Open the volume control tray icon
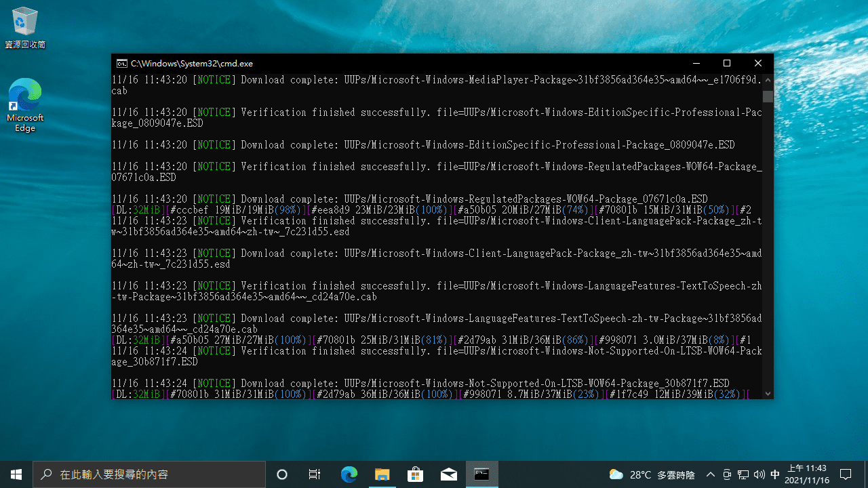The image size is (868, 488). pyautogui.click(x=759, y=474)
